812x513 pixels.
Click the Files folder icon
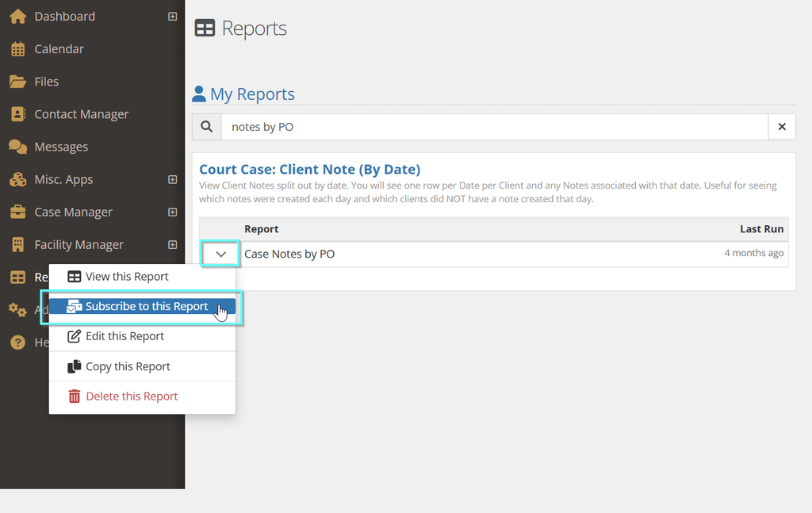click(17, 82)
